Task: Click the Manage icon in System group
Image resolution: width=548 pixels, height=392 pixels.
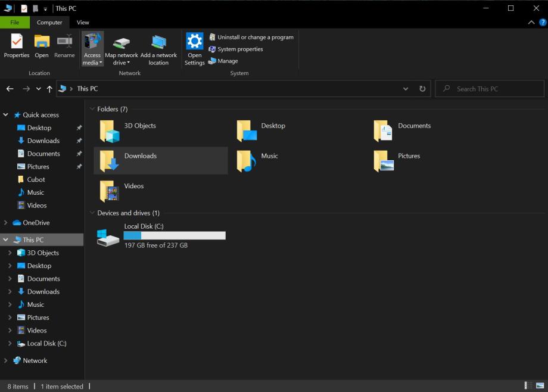Action: pyautogui.click(x=213, y=61)
